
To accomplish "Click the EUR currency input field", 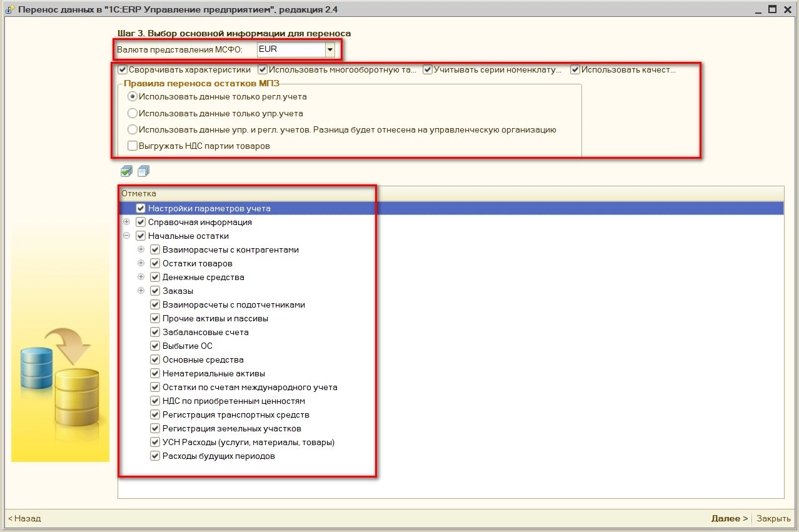I will click(x=290, y=49).
